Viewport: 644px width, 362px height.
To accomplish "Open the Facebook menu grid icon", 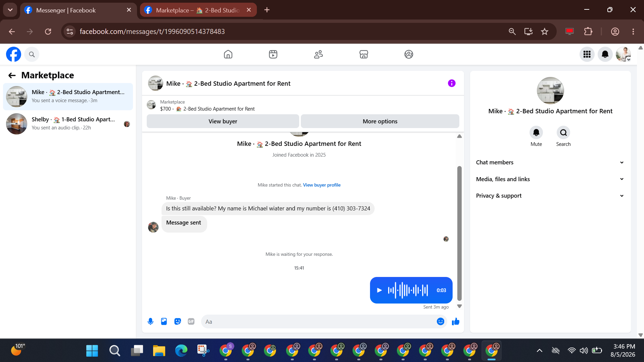I will pyautogui.click(x=587, y=54).
